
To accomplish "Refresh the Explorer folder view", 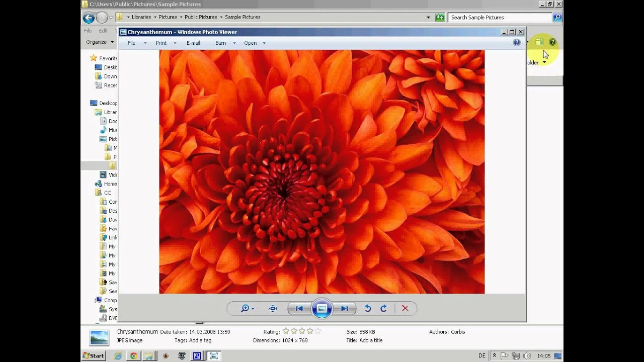I will tap(440, 17).
